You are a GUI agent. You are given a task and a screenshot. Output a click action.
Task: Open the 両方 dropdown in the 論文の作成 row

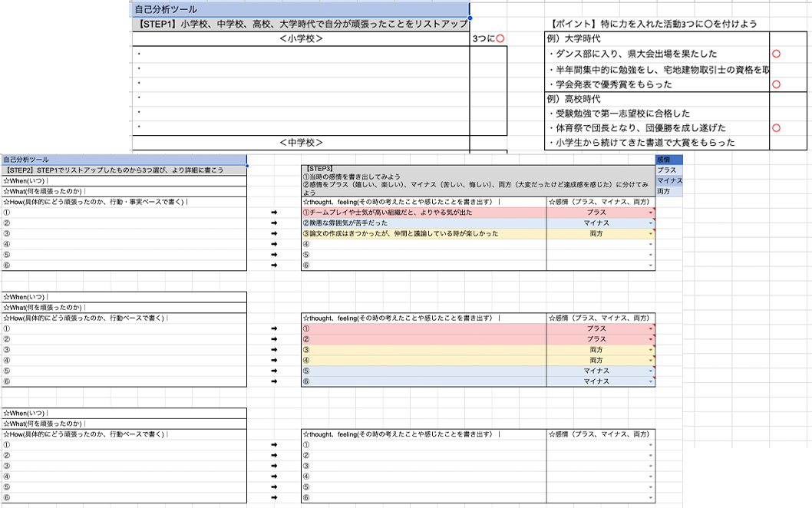click(651, 233)
